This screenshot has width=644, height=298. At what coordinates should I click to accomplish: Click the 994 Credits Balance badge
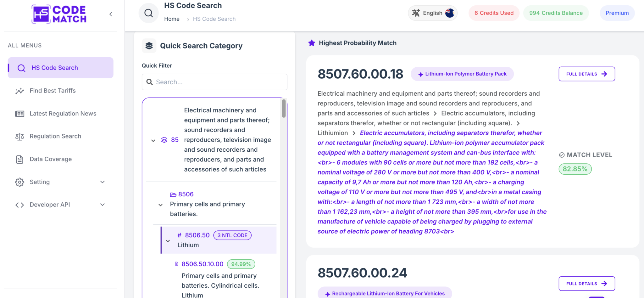click(556, 13)
